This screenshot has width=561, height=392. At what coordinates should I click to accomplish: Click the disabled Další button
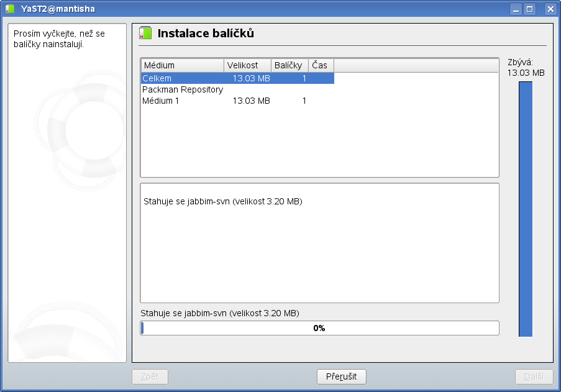534,376
